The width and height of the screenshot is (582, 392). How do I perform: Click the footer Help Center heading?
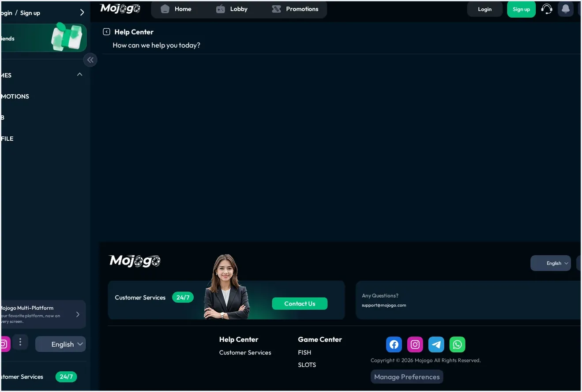[x=239, y=340]
